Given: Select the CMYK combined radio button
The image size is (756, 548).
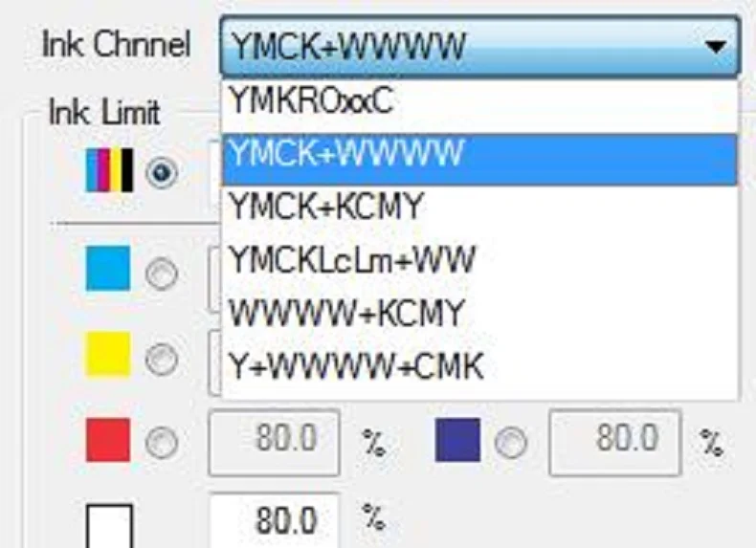Looking at the screenshot, I should coord(162,172).
